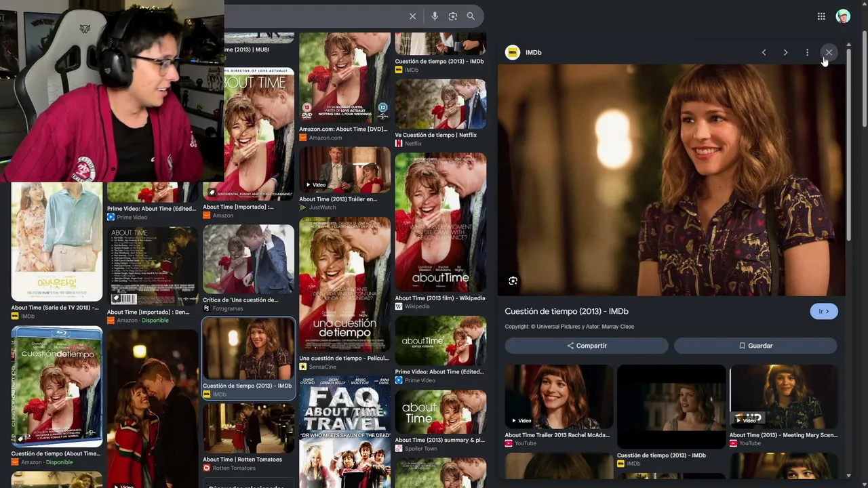Go to next image in preview panel
This screenshot has height=488, width=868.
pyautogui.click(x=785, y=52)
